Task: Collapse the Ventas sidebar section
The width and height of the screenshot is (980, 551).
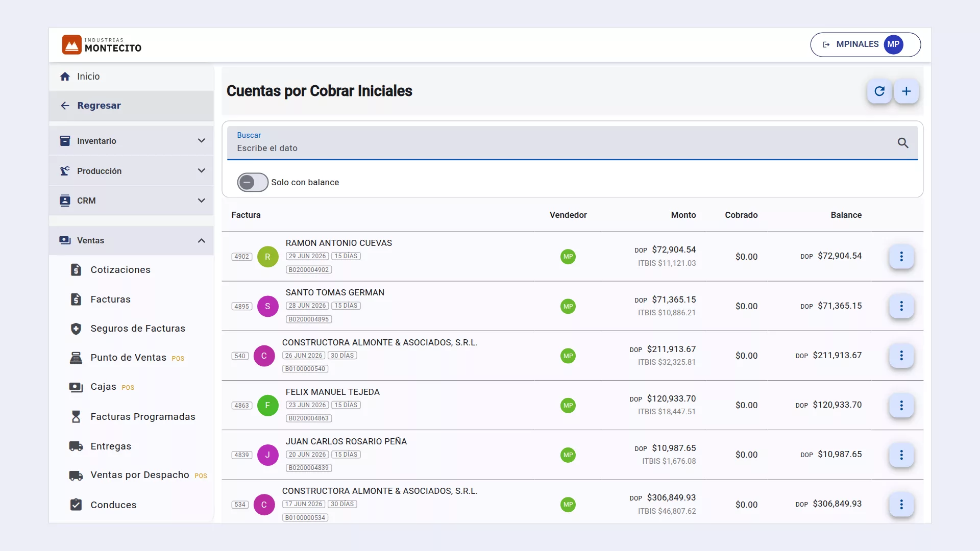Action: [x=131, y=240]
